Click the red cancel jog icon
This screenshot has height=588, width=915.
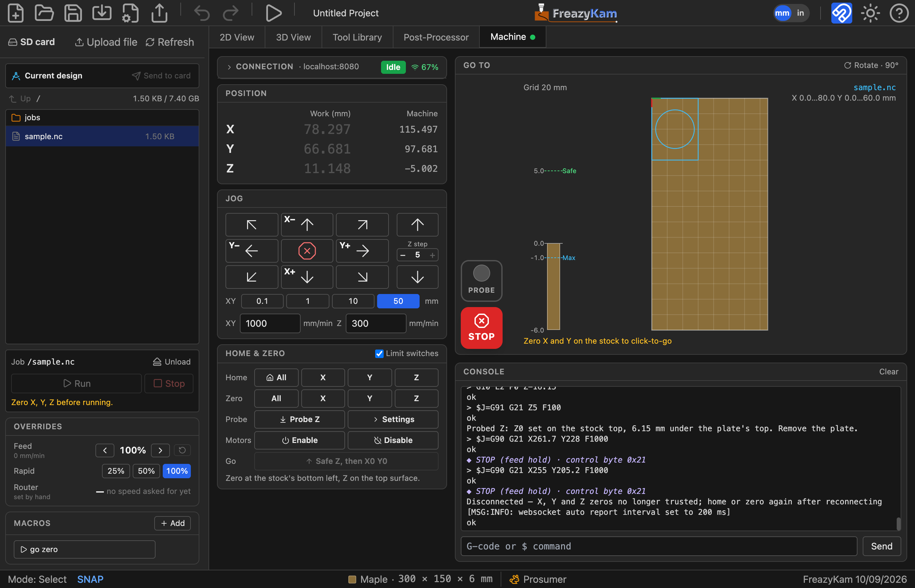click(x=307, y=251)
